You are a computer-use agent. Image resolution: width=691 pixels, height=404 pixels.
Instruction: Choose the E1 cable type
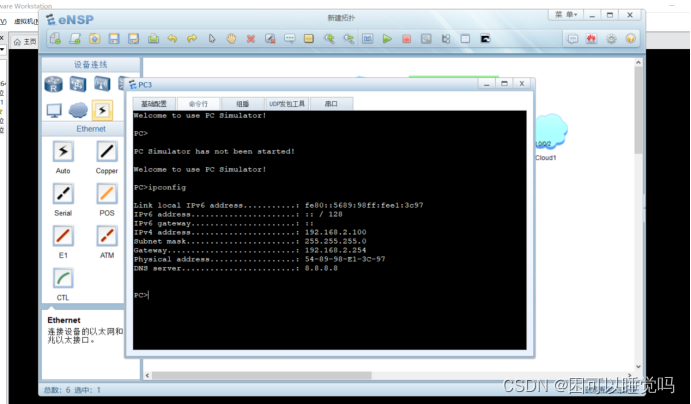[63, 237]
